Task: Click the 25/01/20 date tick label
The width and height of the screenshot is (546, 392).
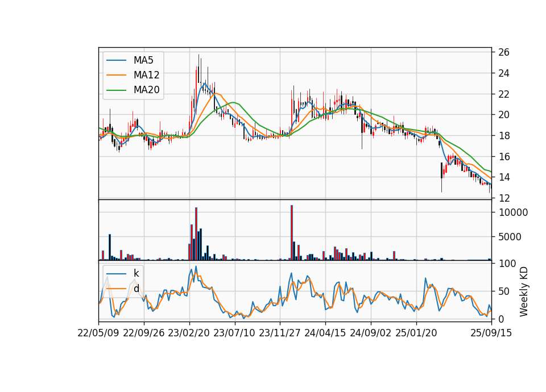Action: tap(416, 333)
